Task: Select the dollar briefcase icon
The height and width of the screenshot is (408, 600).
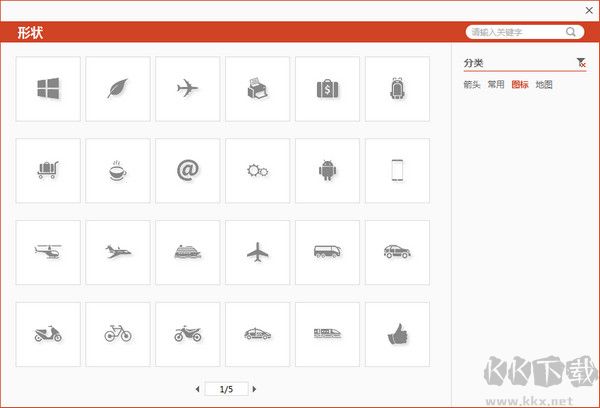Action: pyautogui.click(x=327, y=89)
